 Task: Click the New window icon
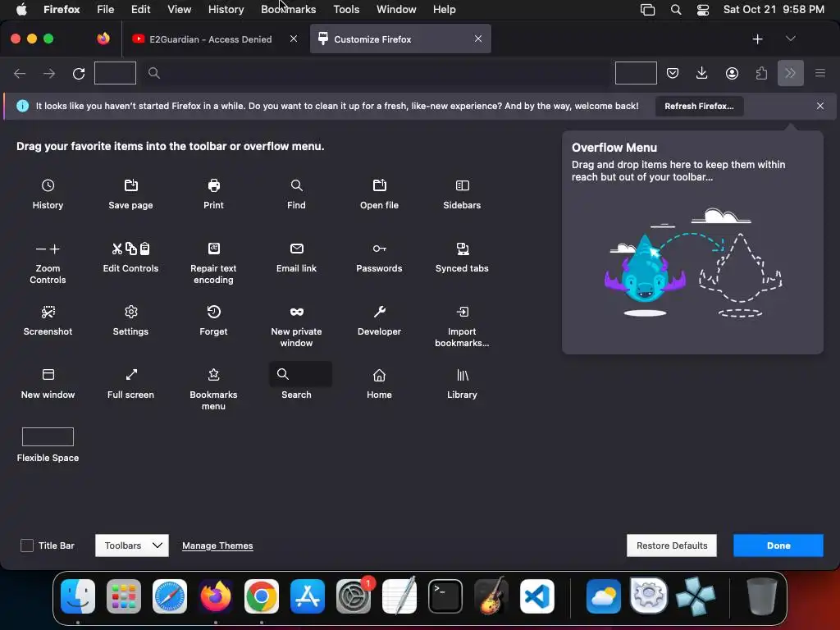48,374
